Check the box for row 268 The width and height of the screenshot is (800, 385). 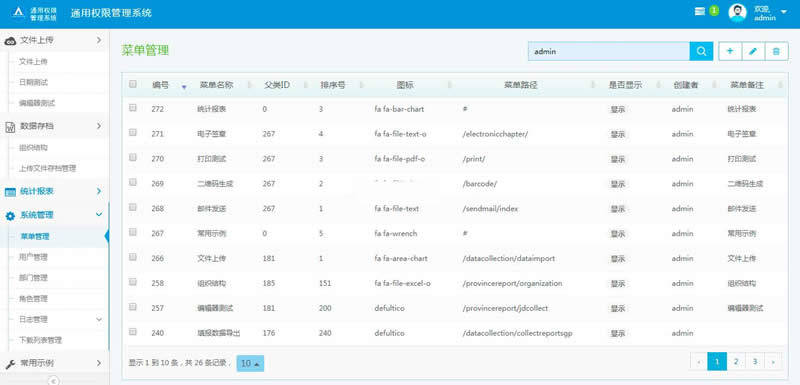click(x=133, y=207)
